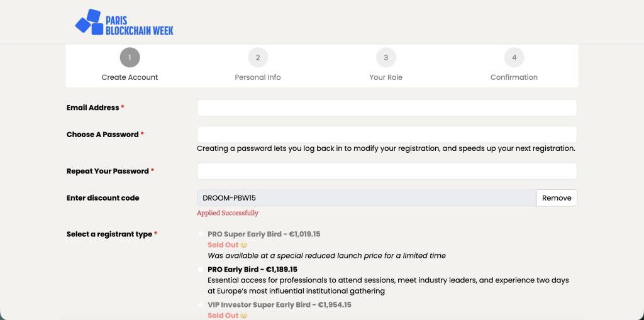Click the step 1 circle

pos(130,58)
